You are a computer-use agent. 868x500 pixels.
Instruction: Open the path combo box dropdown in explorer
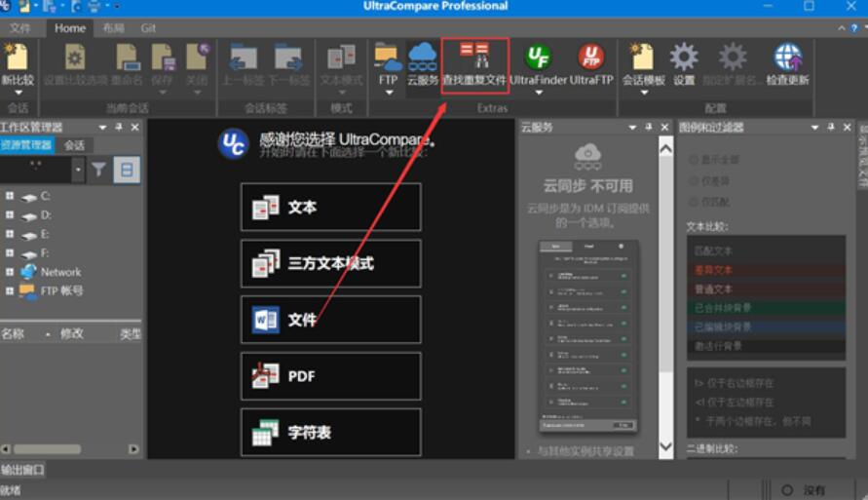pos(78,170)
